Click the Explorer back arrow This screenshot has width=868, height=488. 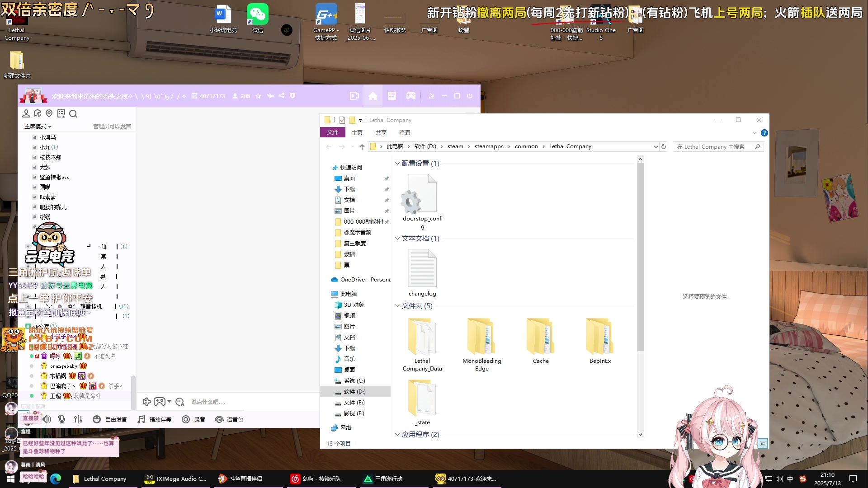coord(329,146)
